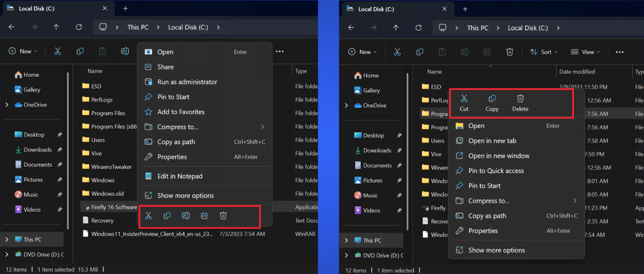This screenshot has width=644, height=274.
Task: Select the Rename icon in the left toolbar
Action: [x=125, y=51]
